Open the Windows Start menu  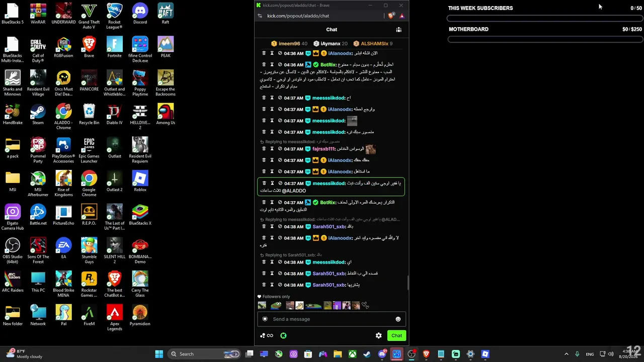coord(159,354)
